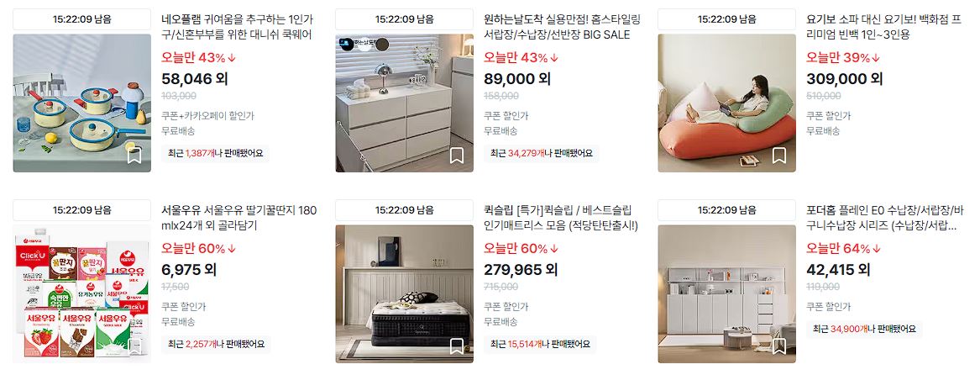Click the 오늘만 64% discount label

(x=842, y=249)
